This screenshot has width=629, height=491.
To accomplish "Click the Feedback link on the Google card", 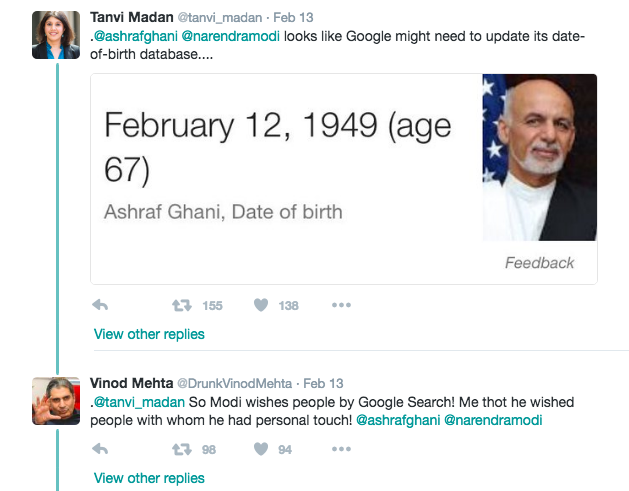I will coord(539,263).
